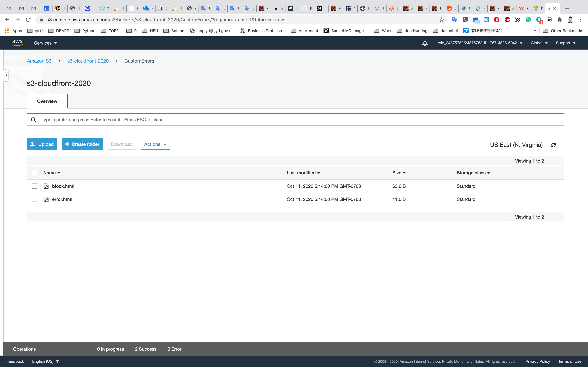Toggle the select-all objects checkbox

click(34, 173)
